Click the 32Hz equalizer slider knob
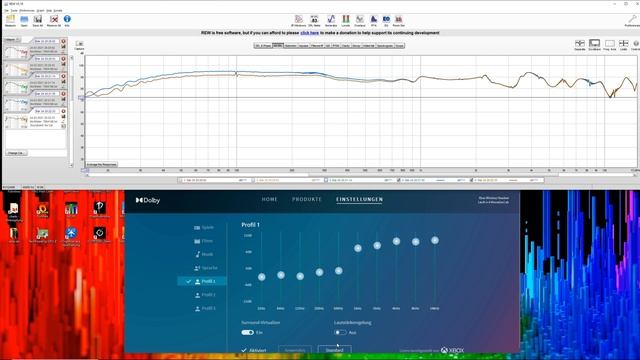Screen dimensions: 640x360 tap(262, 277)
